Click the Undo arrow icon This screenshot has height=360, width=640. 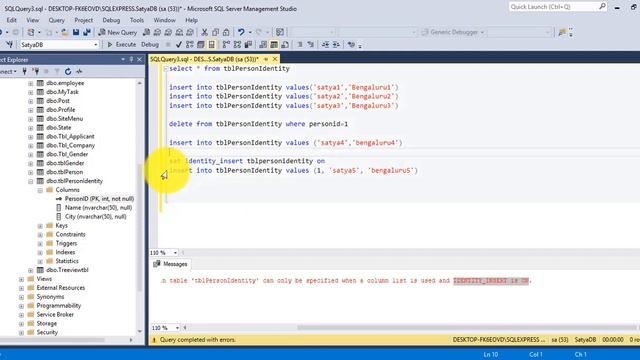(x=241, y=32)
